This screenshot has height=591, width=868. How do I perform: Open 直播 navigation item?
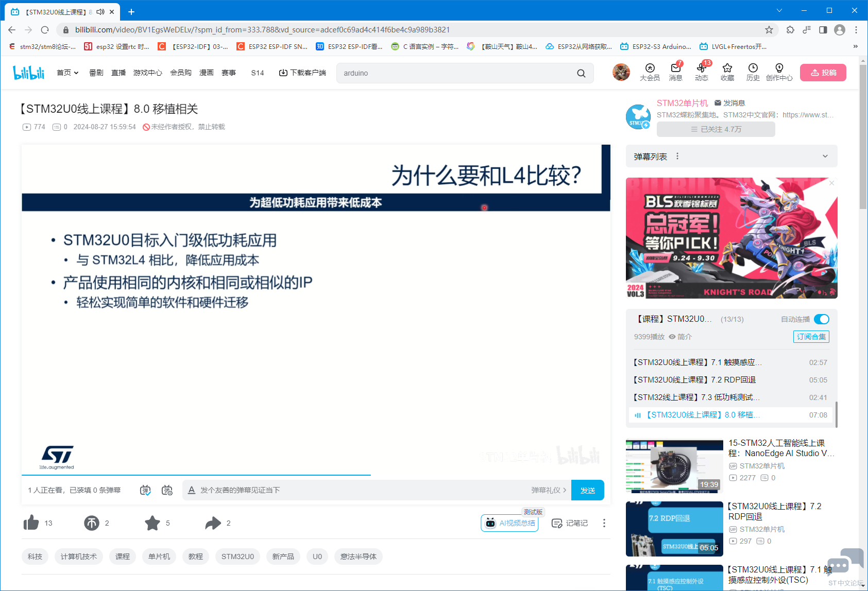118,73
